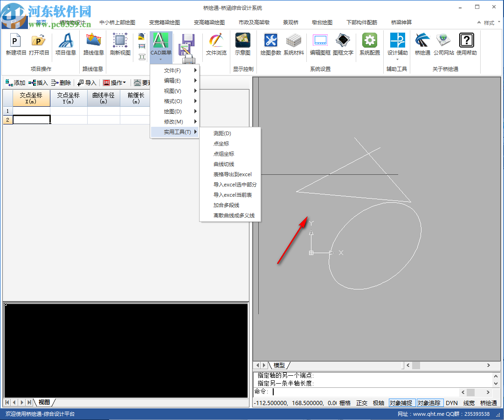Click the 交点坐标 X(m) column header

[x=31, y=98]
